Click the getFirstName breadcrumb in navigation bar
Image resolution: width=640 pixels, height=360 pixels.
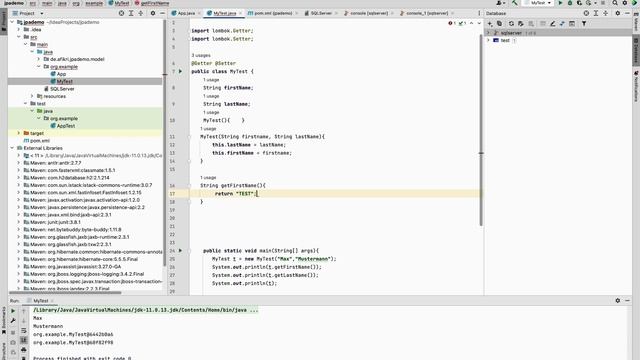pyautogui.click(x=155, y=3)
